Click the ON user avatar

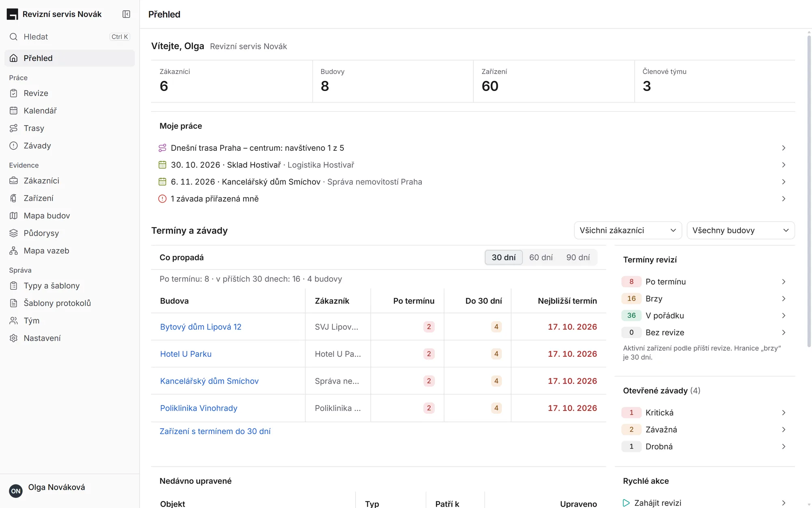[16, 491]
